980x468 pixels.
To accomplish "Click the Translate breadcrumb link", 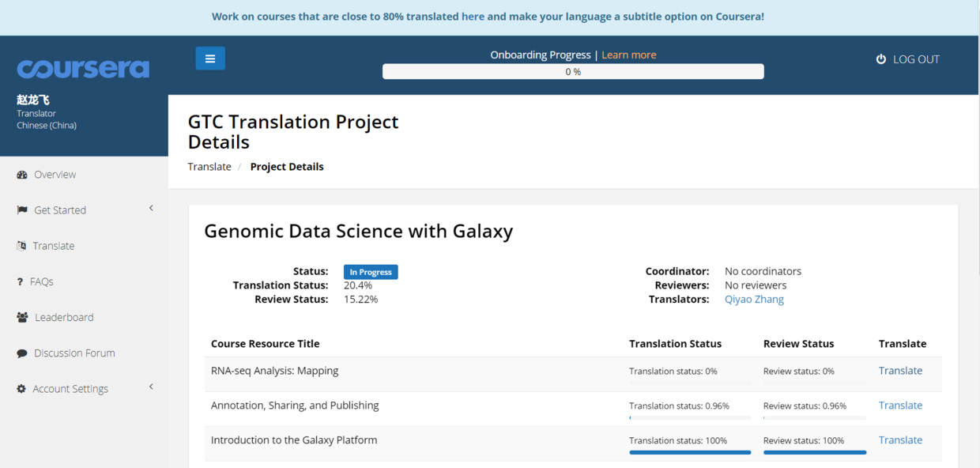I will [209, 167].
